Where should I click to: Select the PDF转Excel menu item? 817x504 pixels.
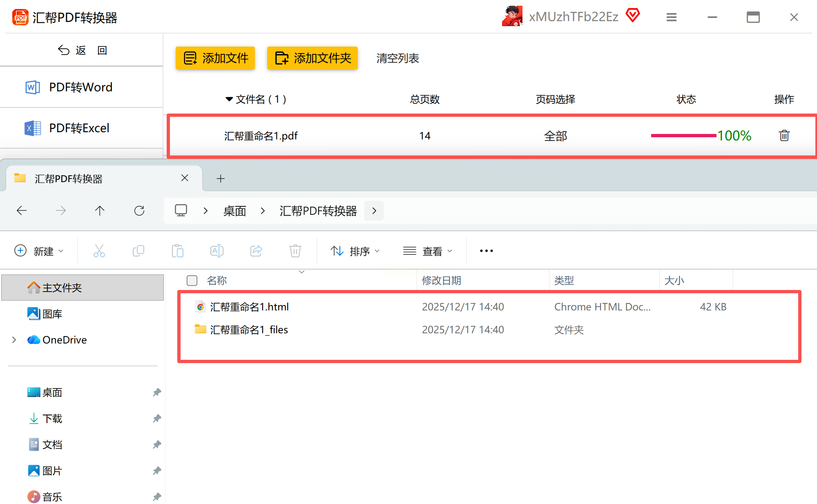pos(79,128)
